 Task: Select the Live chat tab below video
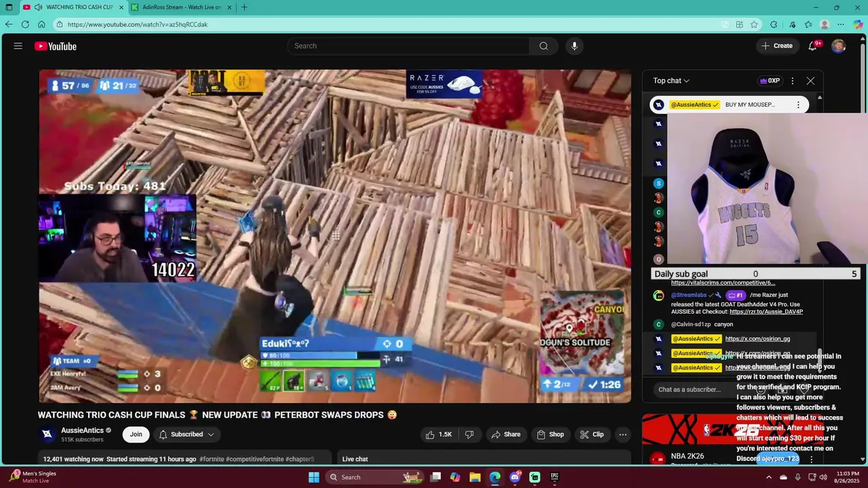coord(355,460)
